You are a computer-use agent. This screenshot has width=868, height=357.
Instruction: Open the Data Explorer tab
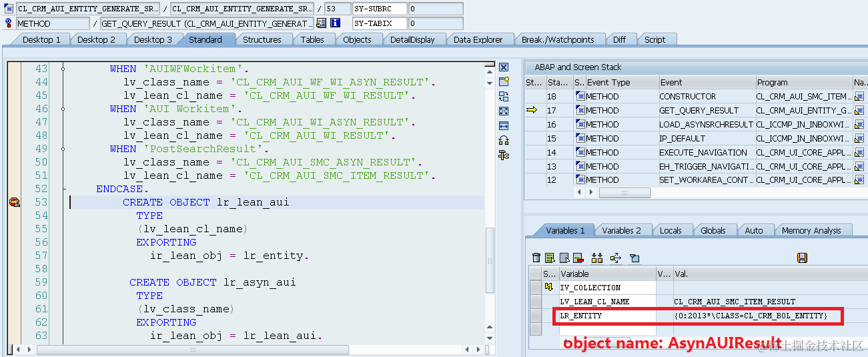[478, 39]
